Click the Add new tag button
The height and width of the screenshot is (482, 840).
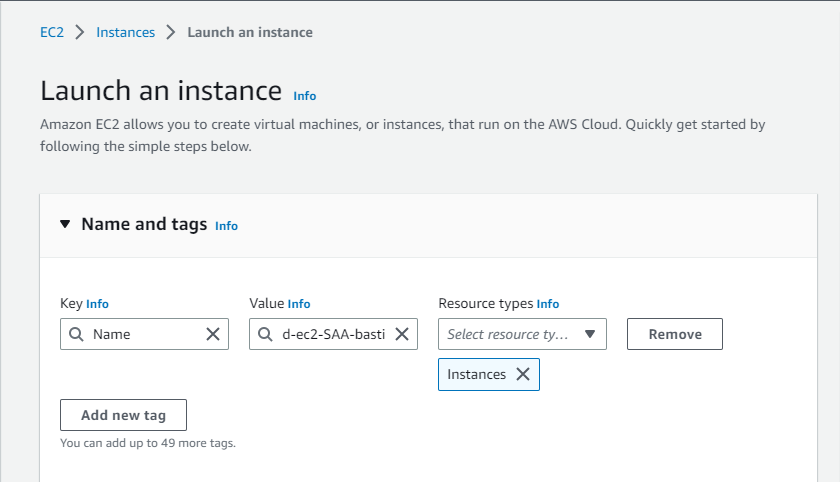[x=123, y=415]
